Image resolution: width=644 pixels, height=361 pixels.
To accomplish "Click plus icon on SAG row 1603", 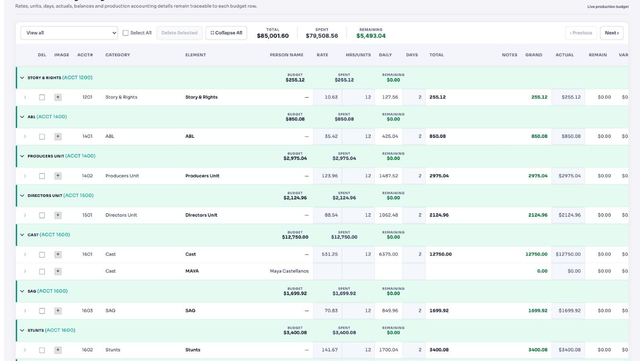I will coord(58,311).
